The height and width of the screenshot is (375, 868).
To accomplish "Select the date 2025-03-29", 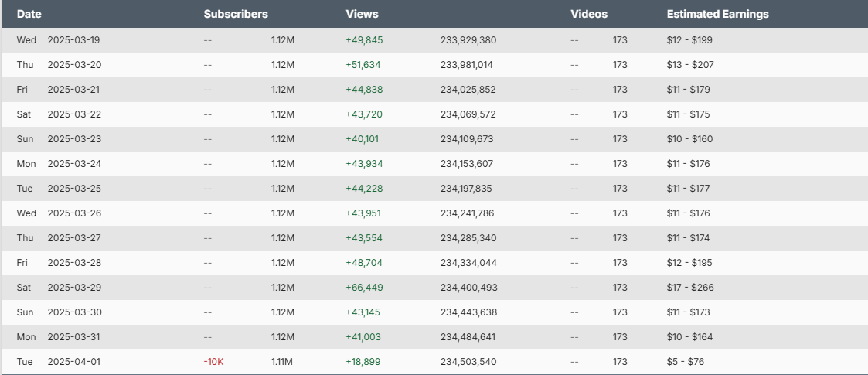I will (x=75, y=288).
